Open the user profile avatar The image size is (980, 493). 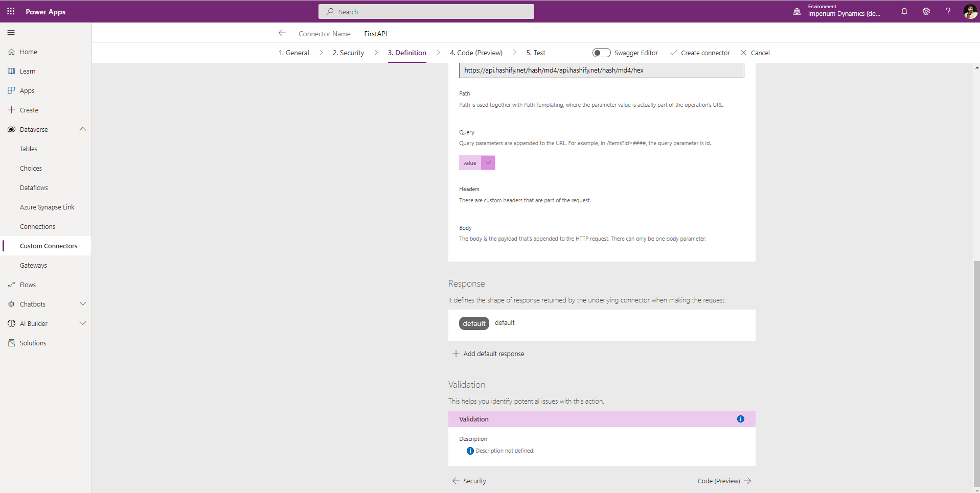point(970,11)
